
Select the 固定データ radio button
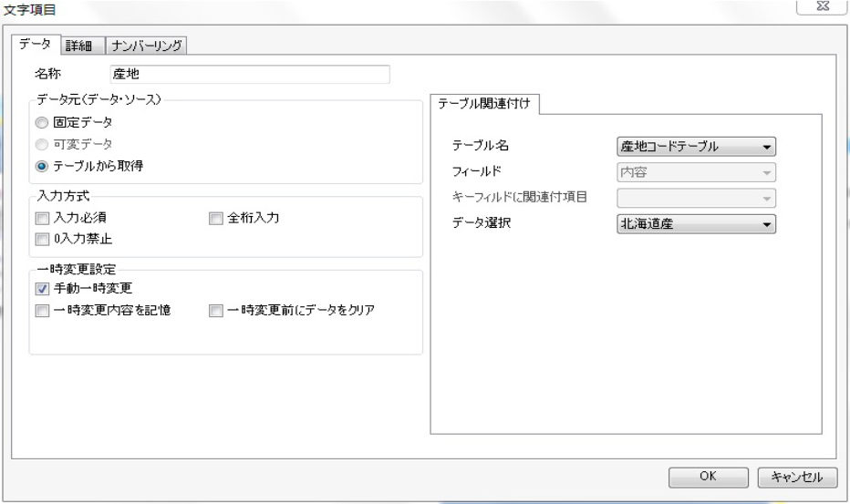[42, 123]
